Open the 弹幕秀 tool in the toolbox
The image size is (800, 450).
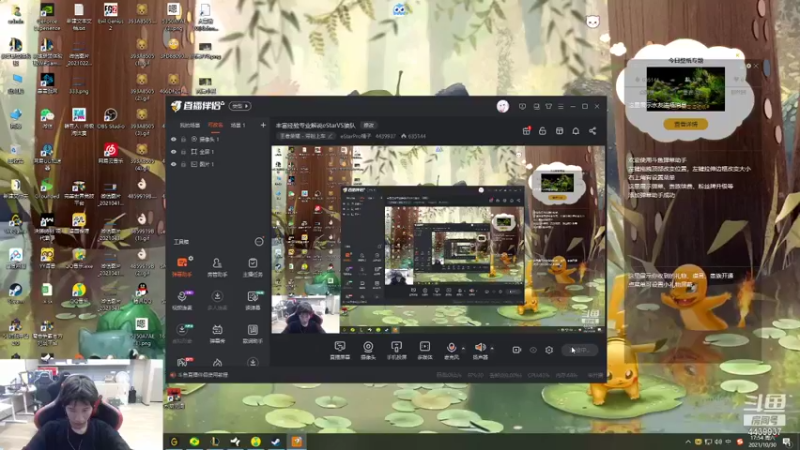[217, 333]
